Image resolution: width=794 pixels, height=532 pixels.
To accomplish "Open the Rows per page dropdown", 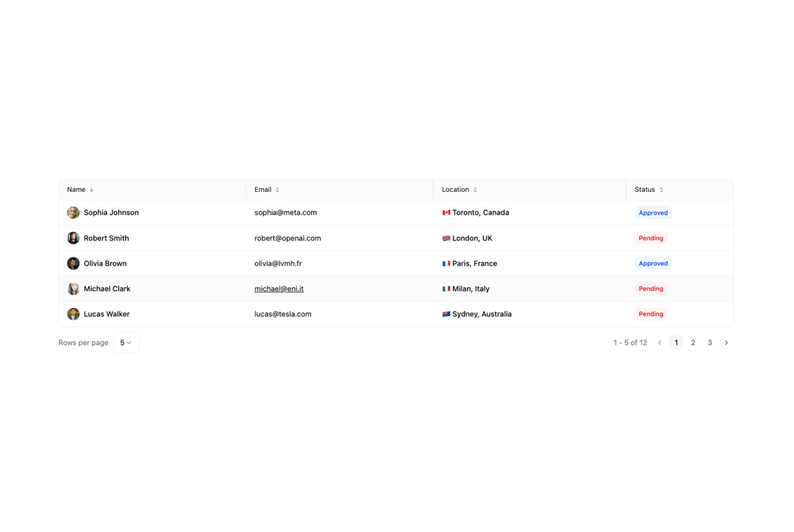I will tap(126, 342).
